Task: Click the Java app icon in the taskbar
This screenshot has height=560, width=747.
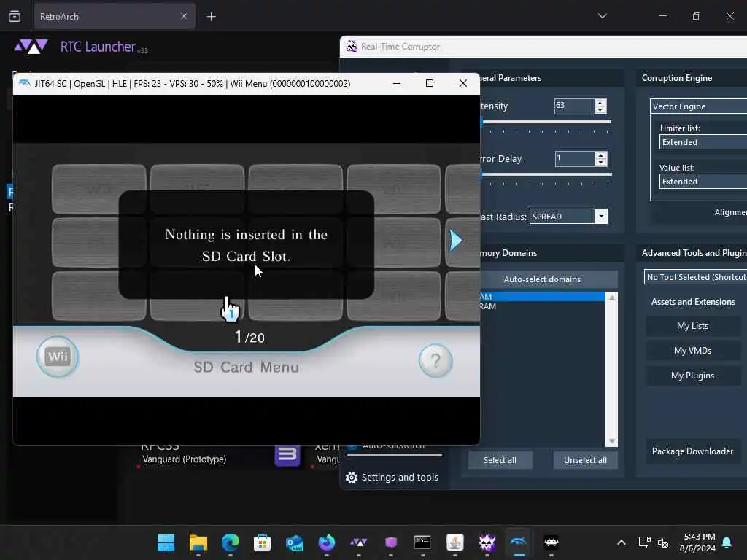Action: pyautogui.click(x=455, y=542)
